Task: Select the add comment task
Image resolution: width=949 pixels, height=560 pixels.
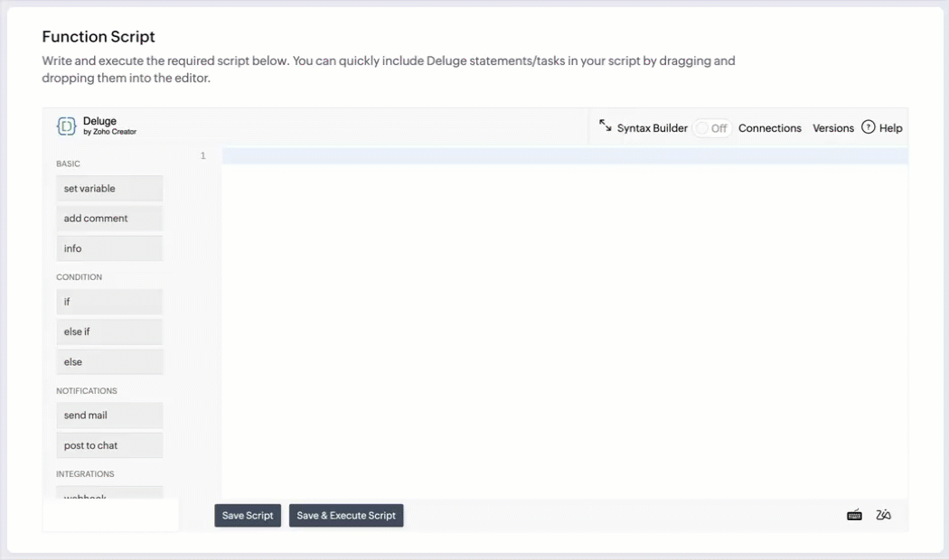Action: click(x=109, y=219)
